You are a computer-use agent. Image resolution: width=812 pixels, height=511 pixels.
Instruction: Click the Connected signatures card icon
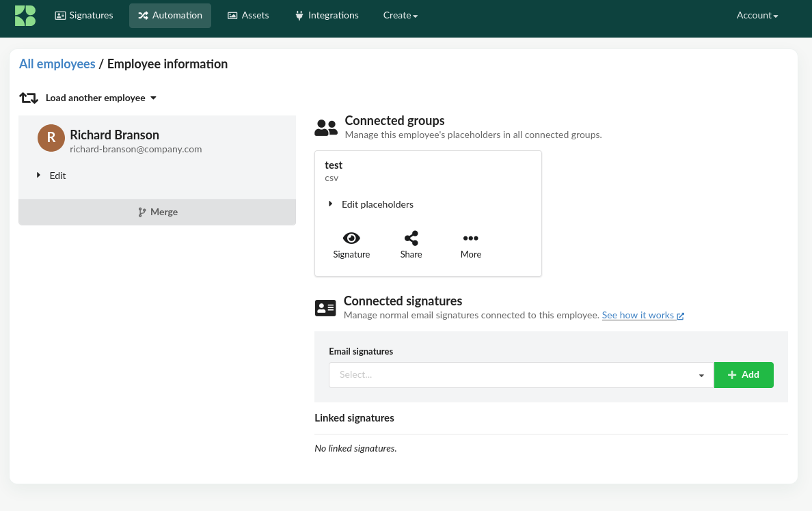(x=325, y=308)
